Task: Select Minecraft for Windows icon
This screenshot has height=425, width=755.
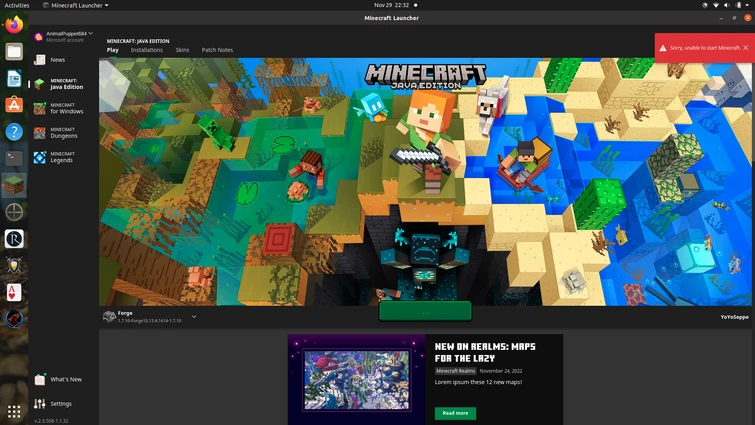Action: coord(39,108)
